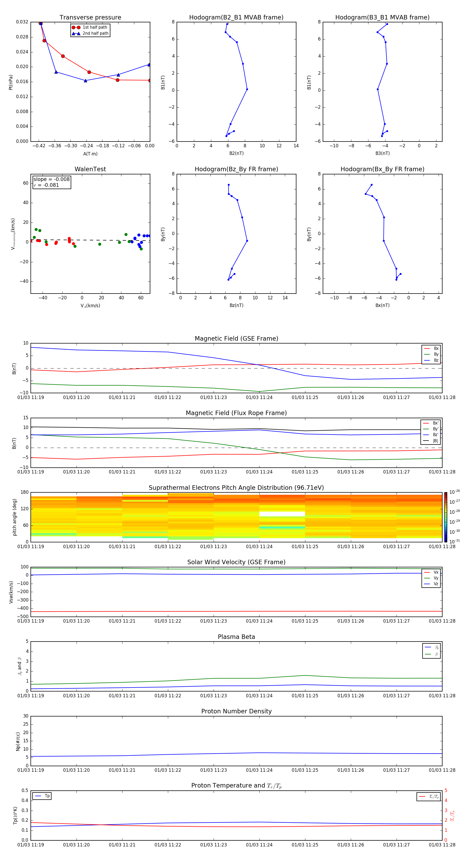Select the '2nd half path' legend entry
The width and height of the screenshot is (473, 868).
(90, 33)
